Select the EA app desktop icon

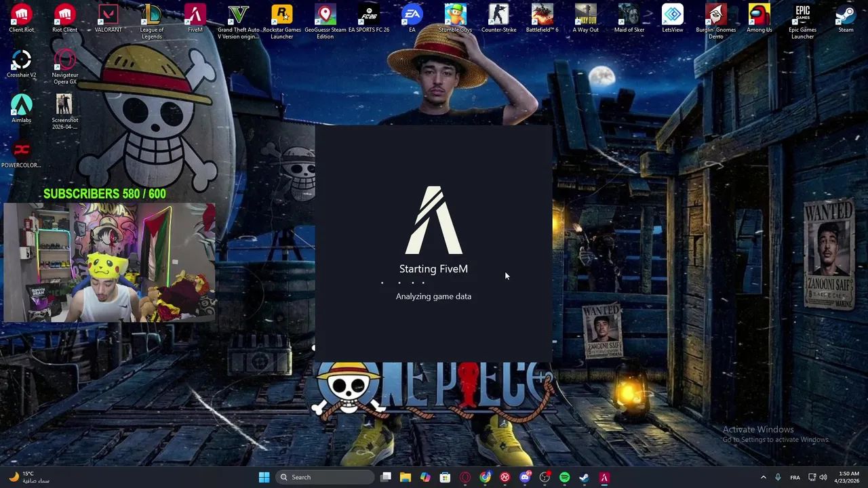[412, 18]
